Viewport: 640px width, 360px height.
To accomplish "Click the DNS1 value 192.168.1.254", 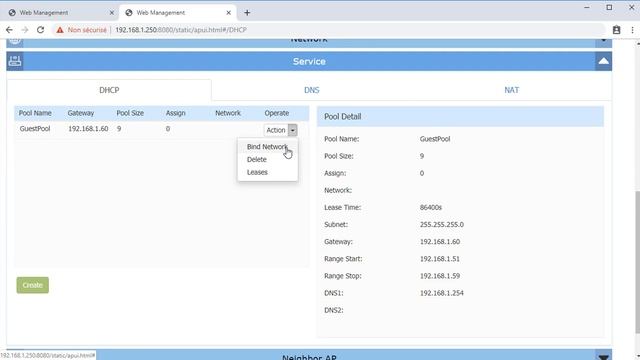I will (442, 293).
